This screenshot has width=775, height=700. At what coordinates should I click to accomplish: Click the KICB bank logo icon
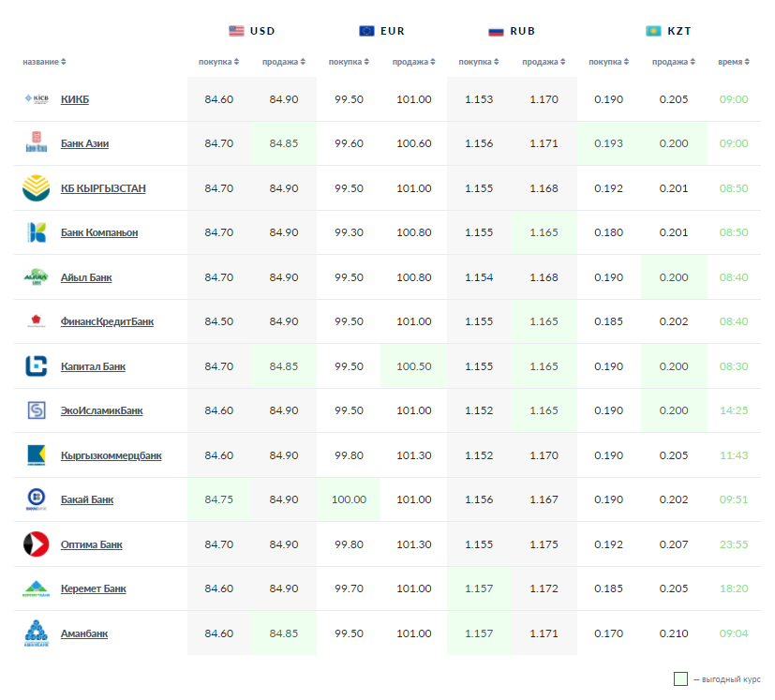[36, 99]
